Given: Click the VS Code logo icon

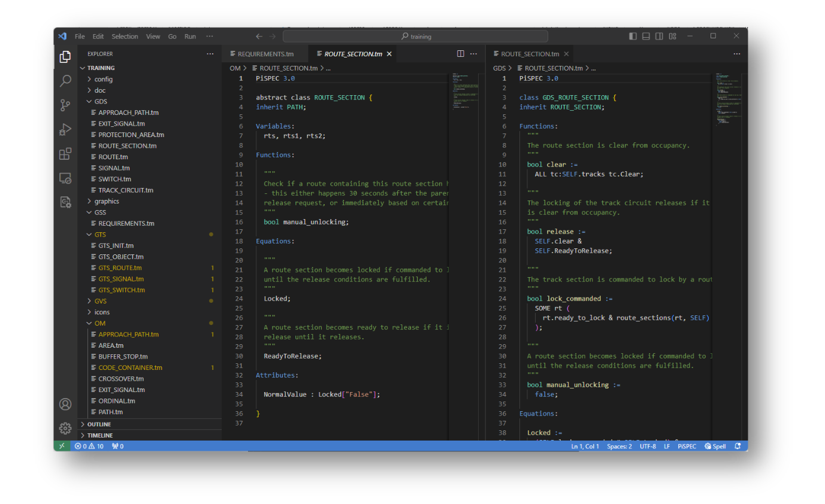Looking at the screenshot, I should pyautogui.click(x=62, y=36).
